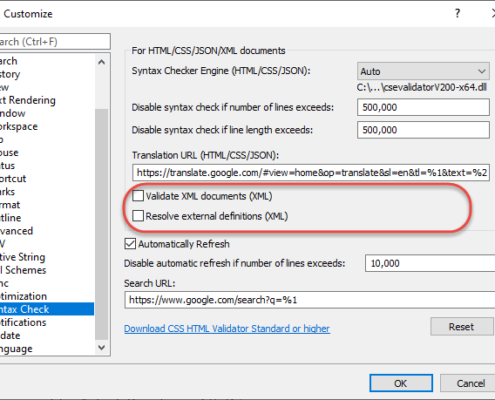Click OK to confirm settings
Image resolution: width=495 pixels, height=400 pixels.
point(401,383)
